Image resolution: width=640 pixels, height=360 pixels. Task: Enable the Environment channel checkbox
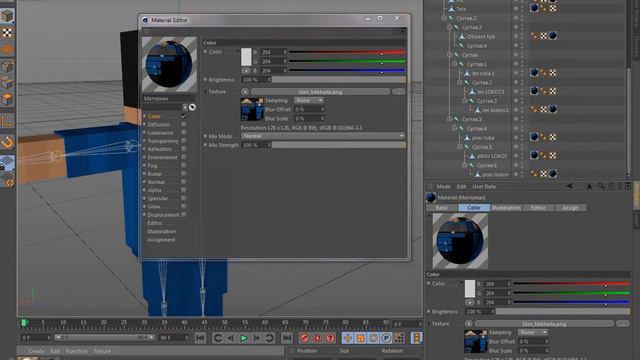[x=184, y=157]
